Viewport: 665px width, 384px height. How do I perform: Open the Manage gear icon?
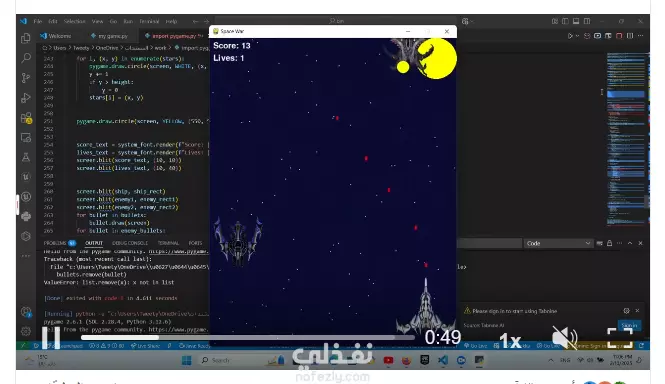point(26,331)
